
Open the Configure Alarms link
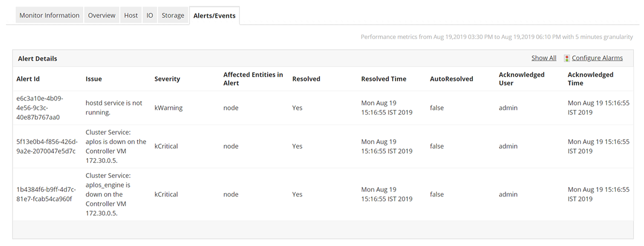coord(597,58)
